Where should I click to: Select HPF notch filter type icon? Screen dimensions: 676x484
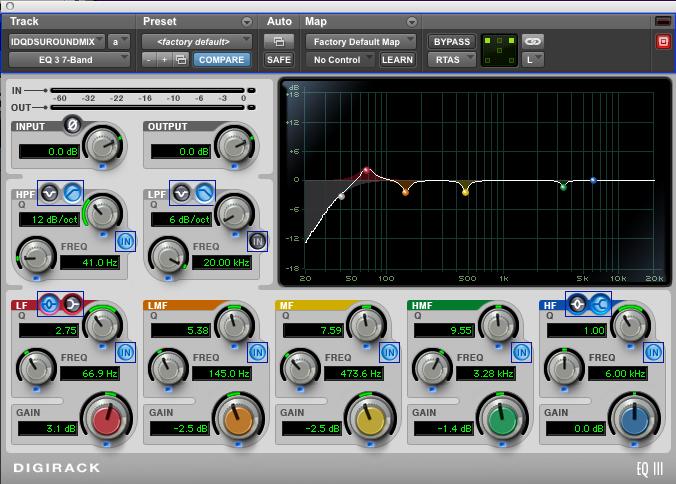point(49,193)
